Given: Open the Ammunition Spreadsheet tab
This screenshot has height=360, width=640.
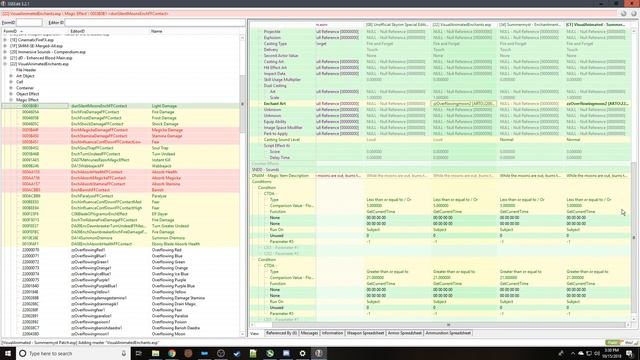Looking at the screenshot, I should click(448, 333).
